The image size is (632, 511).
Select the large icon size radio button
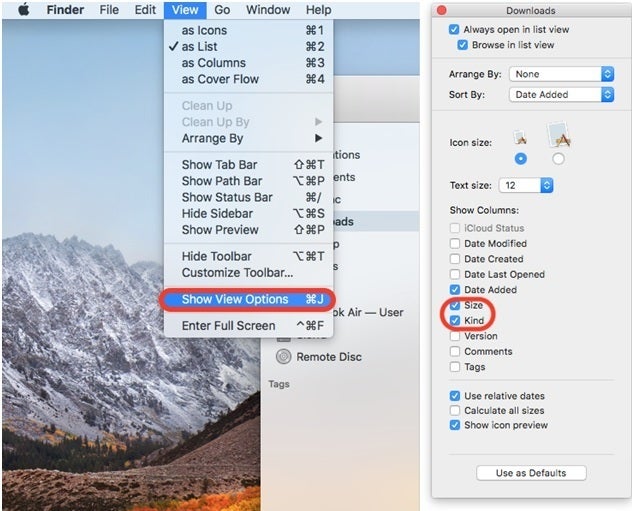(x=558, y=159)
